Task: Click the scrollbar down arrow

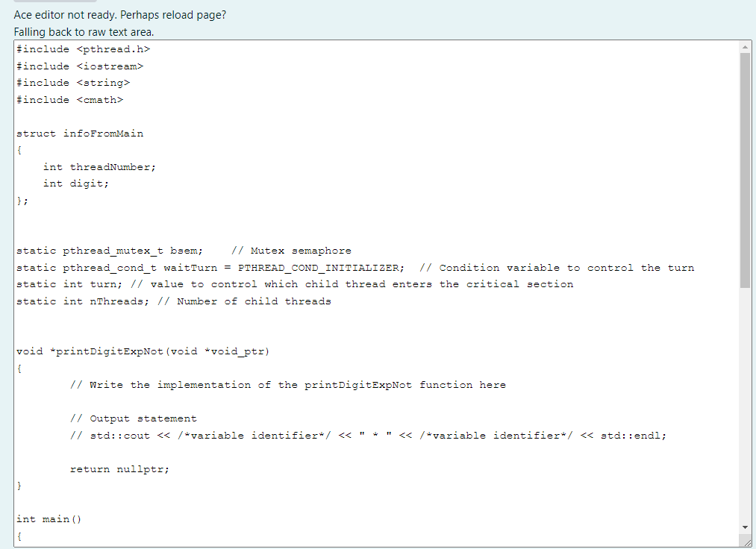Action: coord(745,528)
